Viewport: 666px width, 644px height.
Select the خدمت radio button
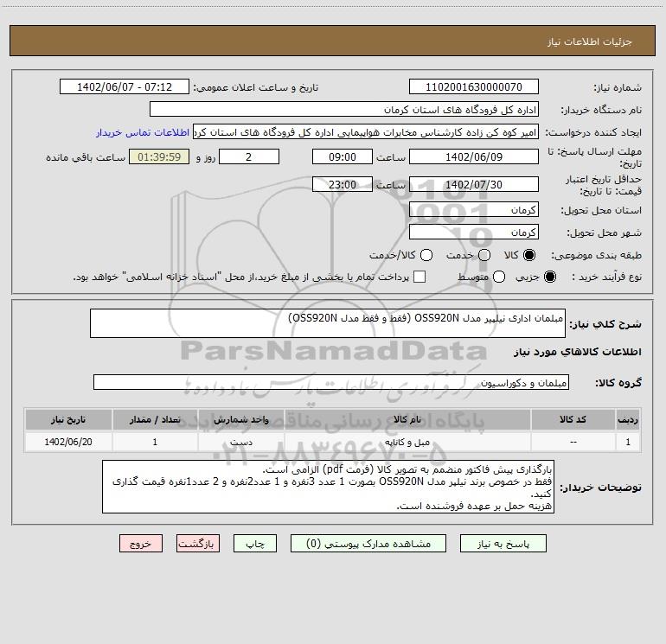pos(484,255)
